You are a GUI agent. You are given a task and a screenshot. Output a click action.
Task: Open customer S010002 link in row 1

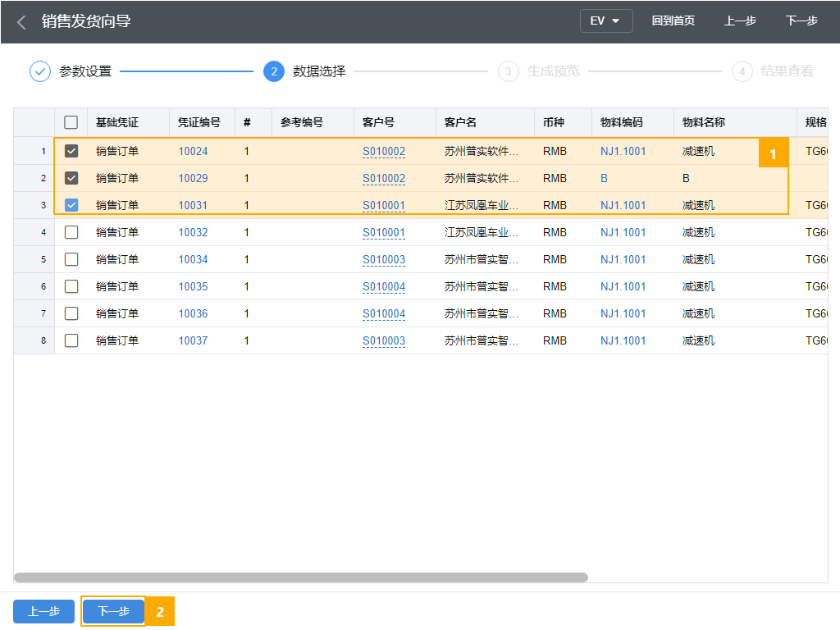384,151
